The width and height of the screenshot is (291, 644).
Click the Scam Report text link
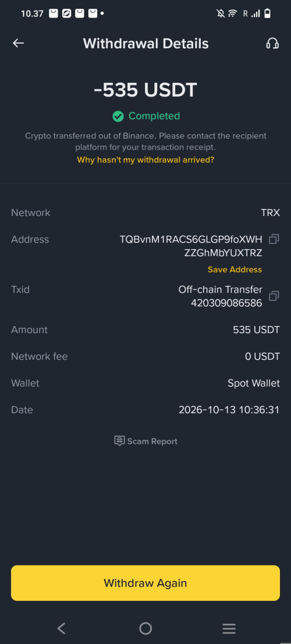point(152,441)
